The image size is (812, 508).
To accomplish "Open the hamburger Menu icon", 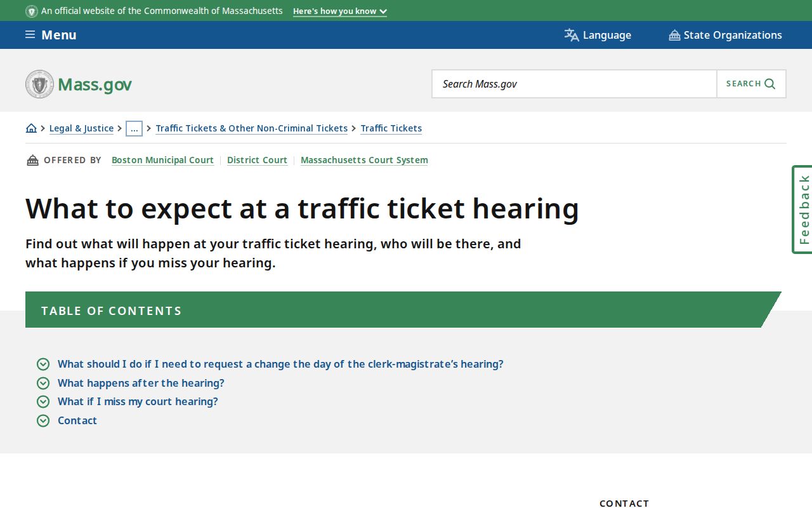I will tap(30, 34).
